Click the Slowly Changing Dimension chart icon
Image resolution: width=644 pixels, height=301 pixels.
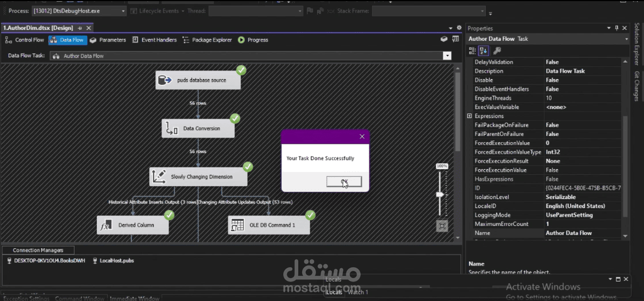click(159, 177)
